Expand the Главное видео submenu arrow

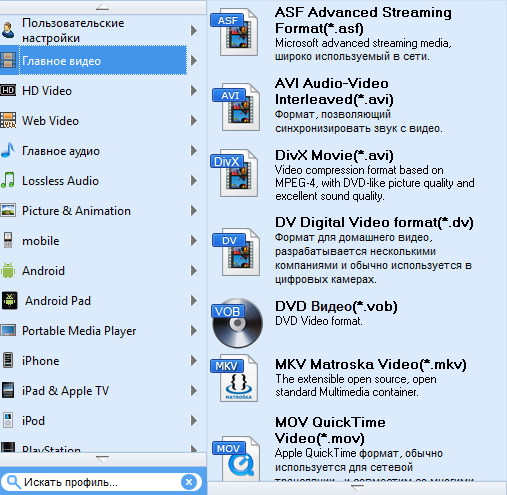point(194,61)
